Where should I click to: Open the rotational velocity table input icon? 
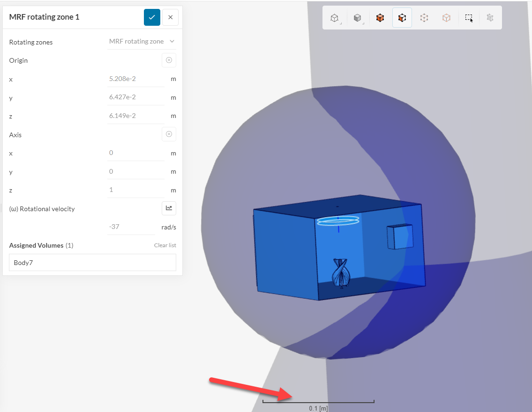[169, 208]
